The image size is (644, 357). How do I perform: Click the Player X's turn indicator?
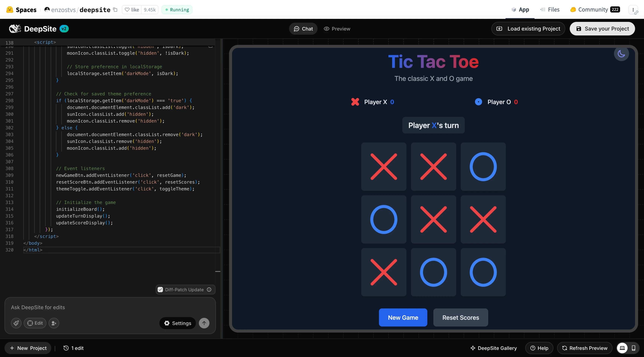(x=434, y=125)
